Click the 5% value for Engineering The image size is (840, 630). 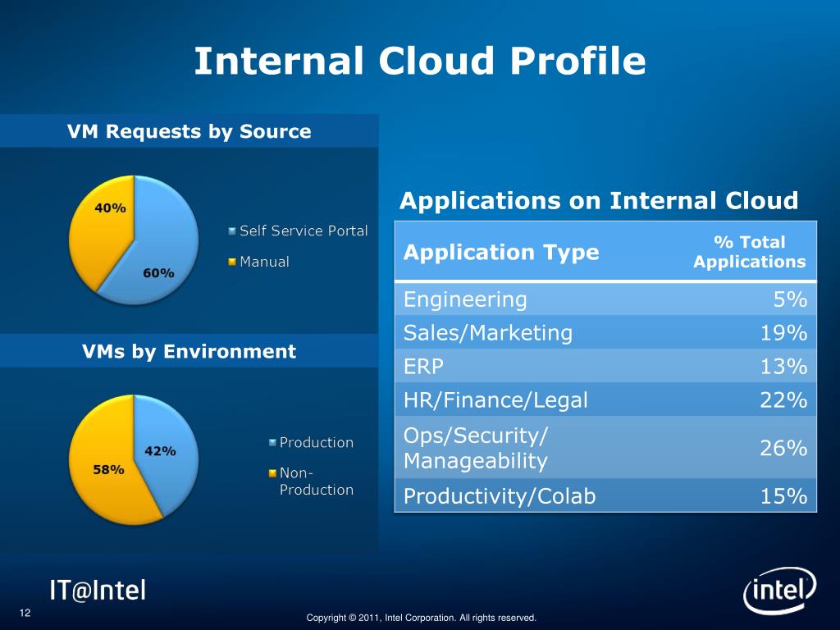[x=790, y=299]
